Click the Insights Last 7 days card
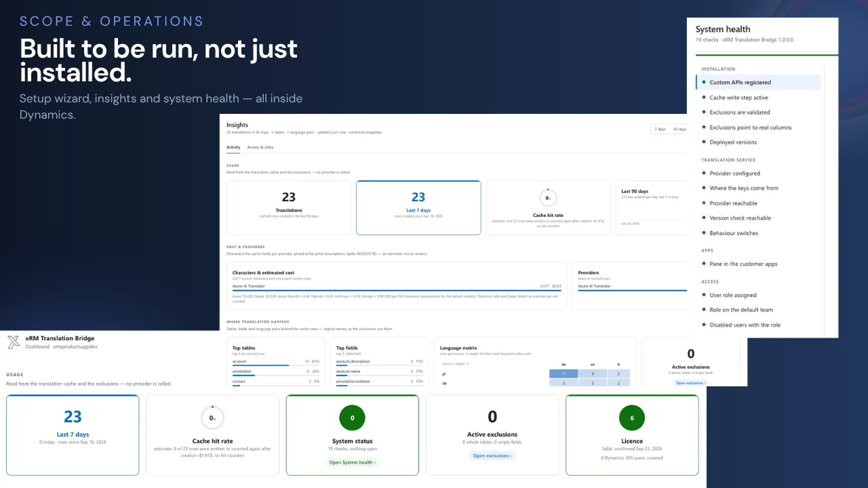This screenshot has width=868, height=488. [418, 207]
